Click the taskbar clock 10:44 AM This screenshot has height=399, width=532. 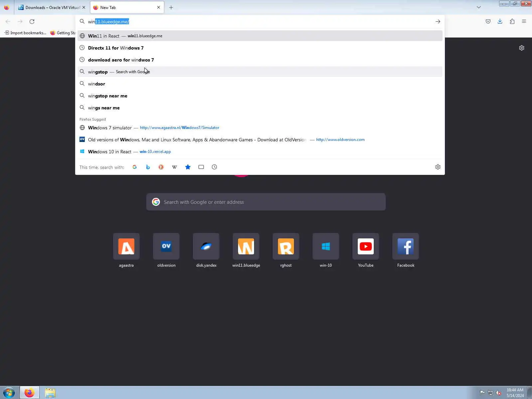[515, 393]
